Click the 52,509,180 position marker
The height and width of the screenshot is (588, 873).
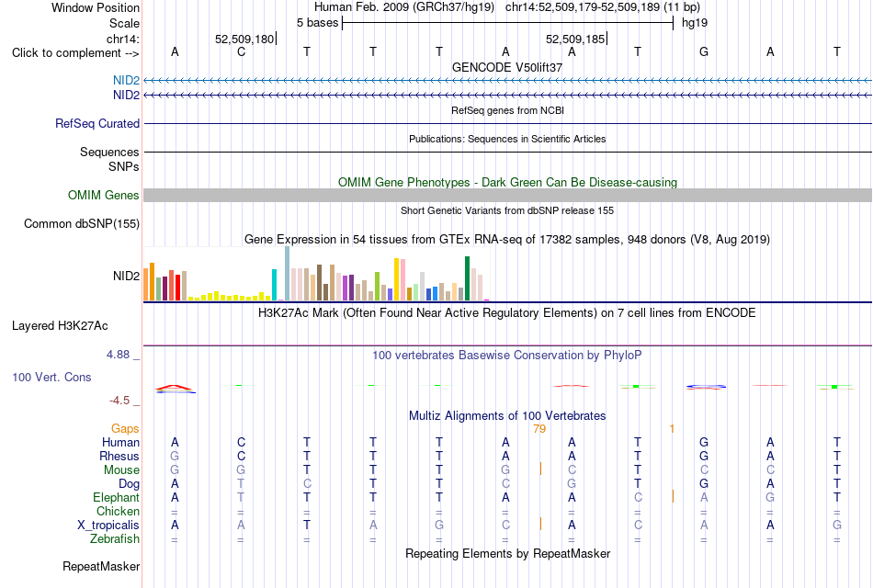tap(245, 39)
